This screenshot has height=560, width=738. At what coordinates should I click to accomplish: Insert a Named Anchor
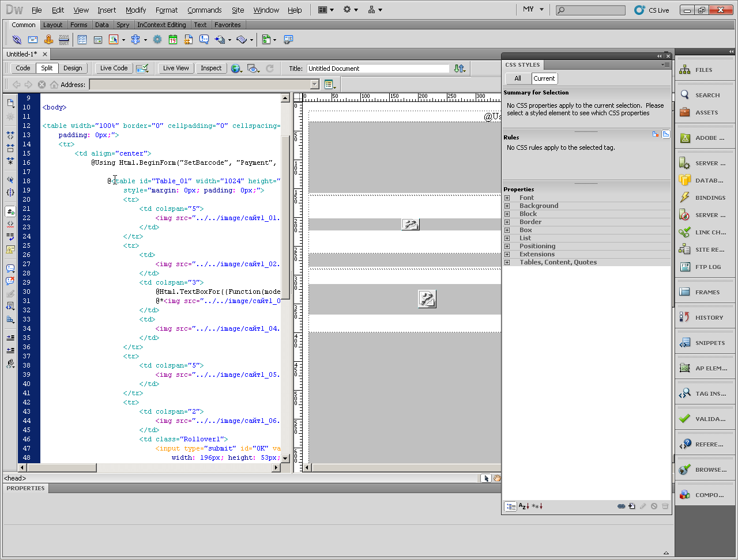48,40
